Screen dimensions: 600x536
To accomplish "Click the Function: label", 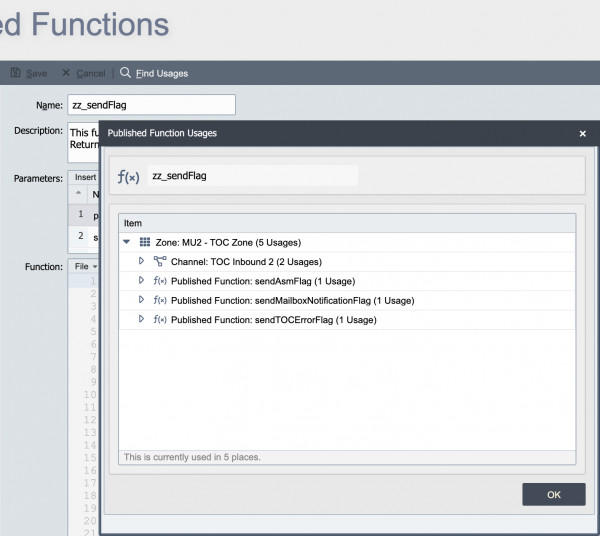I will point(44,267).
